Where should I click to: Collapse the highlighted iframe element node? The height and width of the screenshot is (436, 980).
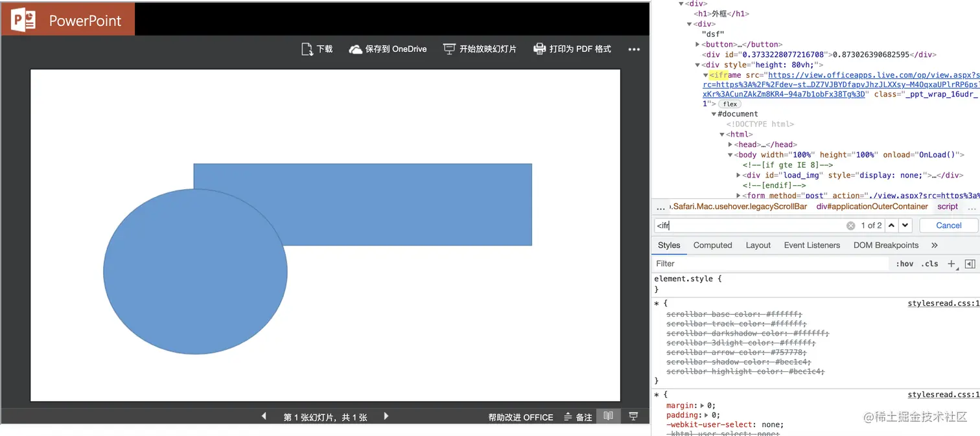tap(706, 75)
